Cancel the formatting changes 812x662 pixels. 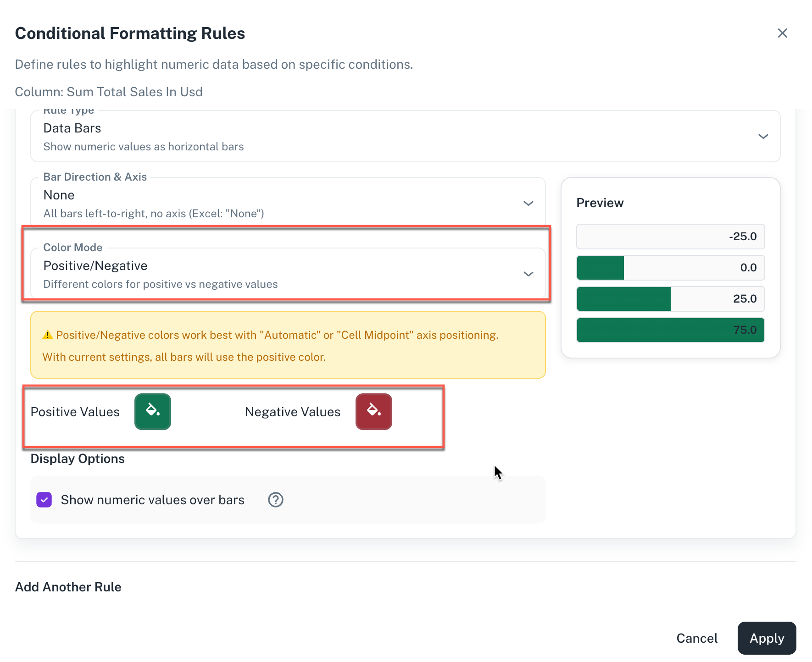tap(696, 638)
